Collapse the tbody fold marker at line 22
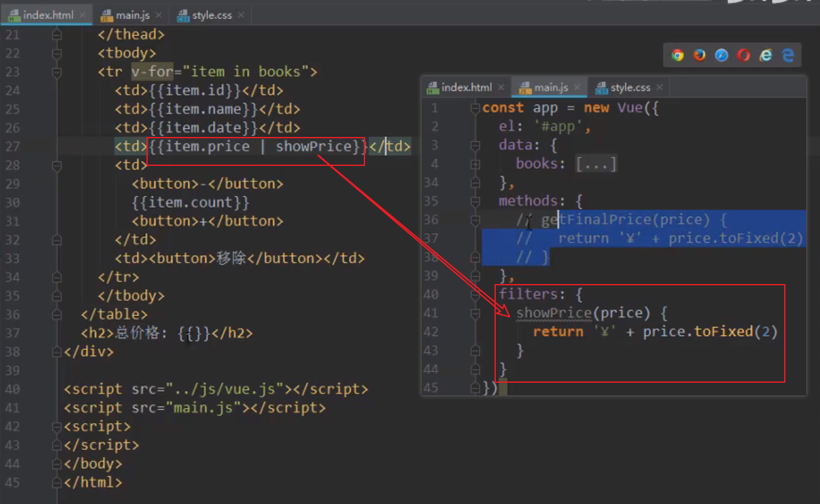This screenshot has width=820, height=504. (x=57, y=53)
